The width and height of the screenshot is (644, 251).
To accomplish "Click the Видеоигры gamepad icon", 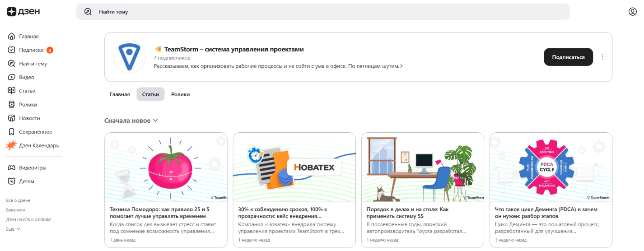I will pyautogui.click(x=12, y=167).
